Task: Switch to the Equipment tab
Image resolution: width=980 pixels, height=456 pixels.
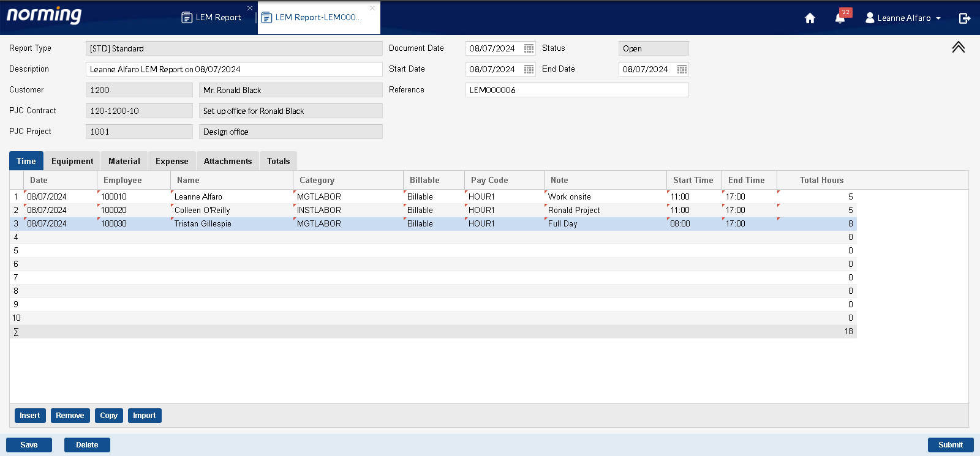Action: 72,161
